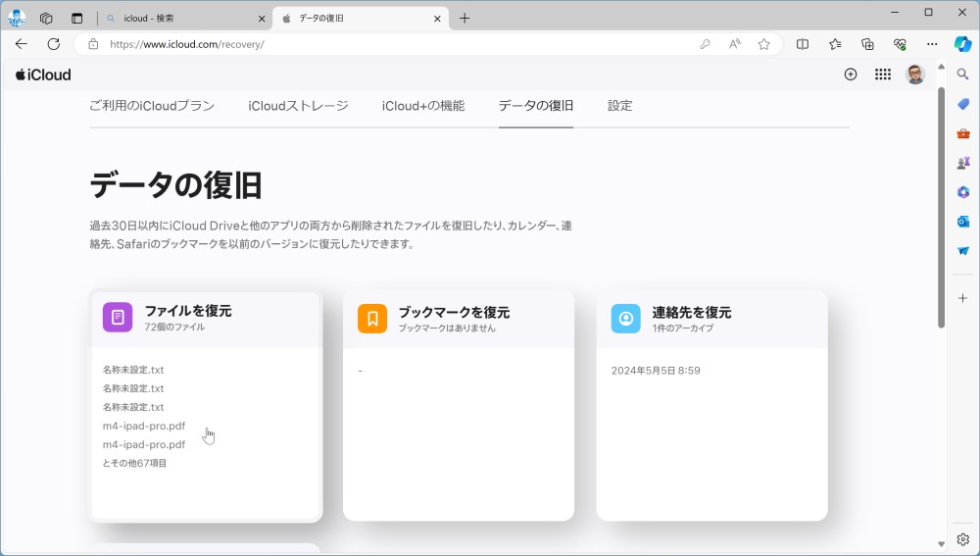980x556 pixels.
Task: Click the page vertical scrollbar thumb
Action: tap(941, 207)
